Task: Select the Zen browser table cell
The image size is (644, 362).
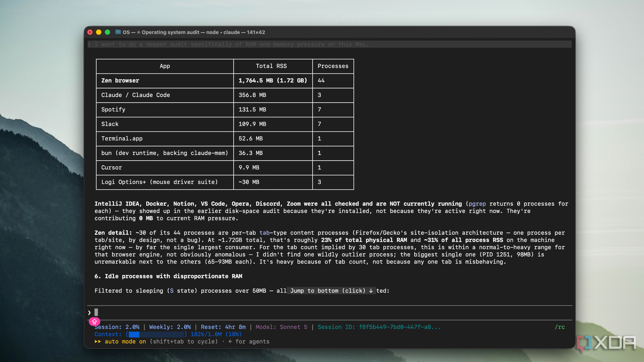Action: [165, 81]
